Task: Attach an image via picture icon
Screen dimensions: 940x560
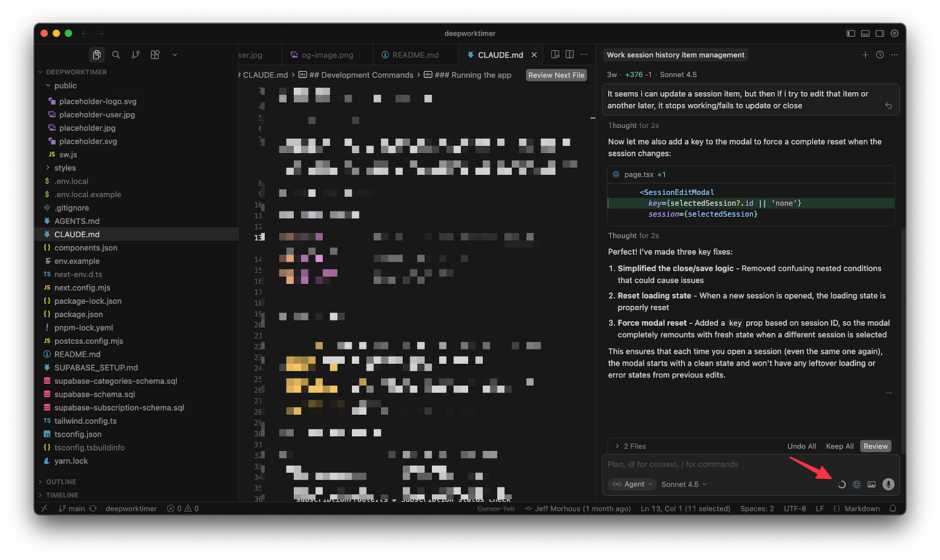Action: point(872,485)
